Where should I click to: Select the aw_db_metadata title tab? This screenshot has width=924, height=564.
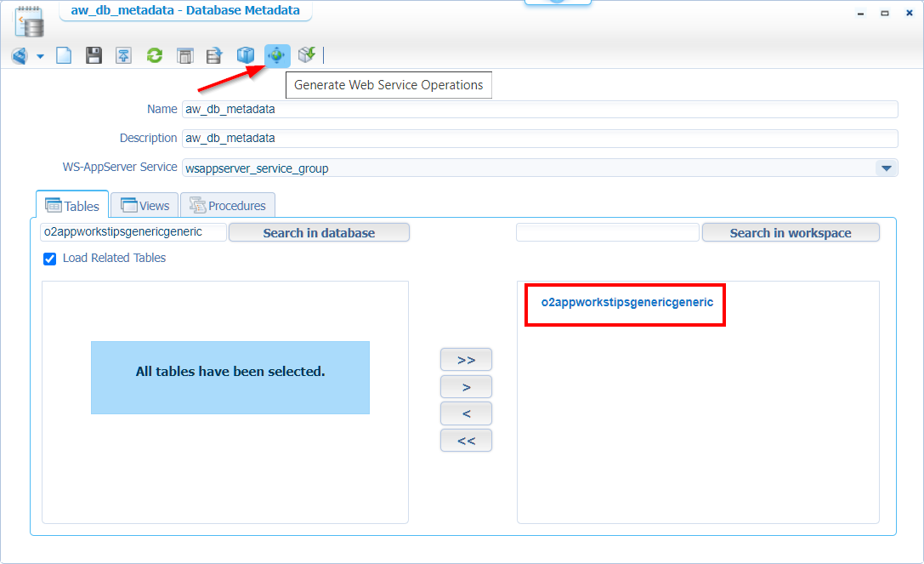click(x=185, y=10)
